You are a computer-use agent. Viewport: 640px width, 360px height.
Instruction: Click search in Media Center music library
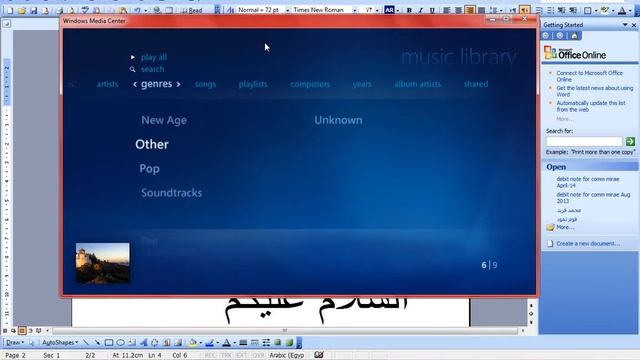point(152,69)
